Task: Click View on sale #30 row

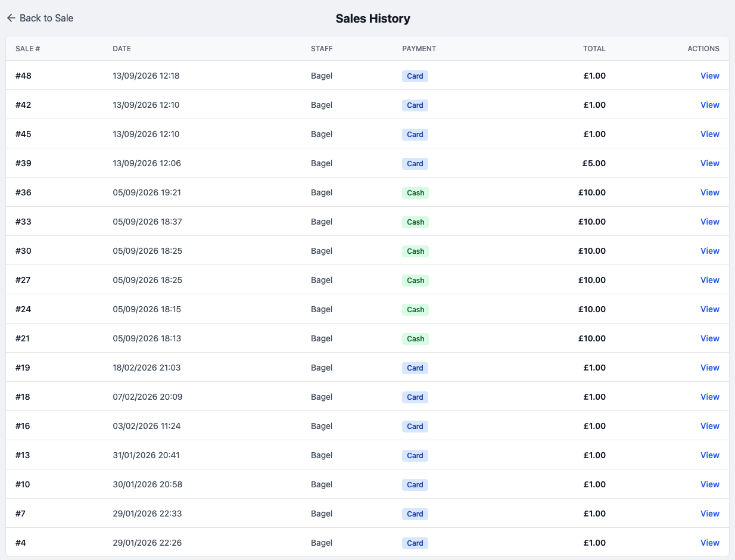Action: click(x=709, y=251)
